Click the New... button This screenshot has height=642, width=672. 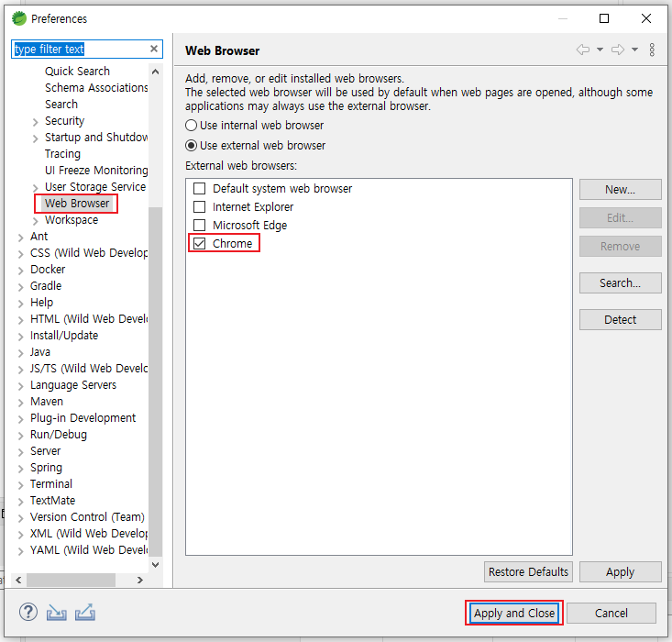pyautogui.click(x=620, y=190)
